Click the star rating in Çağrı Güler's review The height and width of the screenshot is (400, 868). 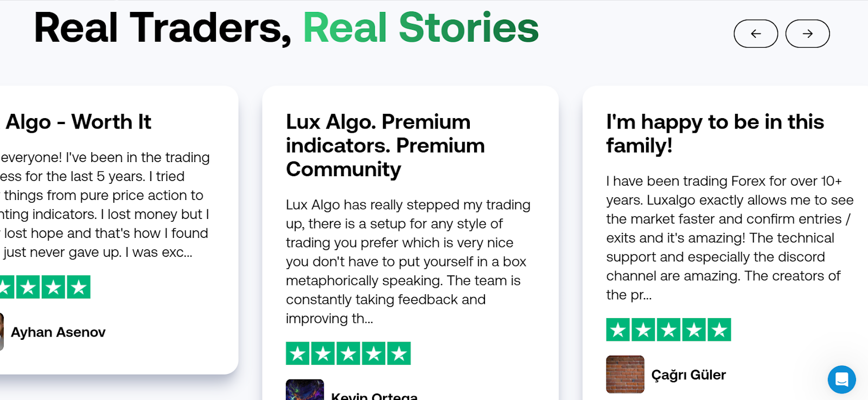(668, 330)
